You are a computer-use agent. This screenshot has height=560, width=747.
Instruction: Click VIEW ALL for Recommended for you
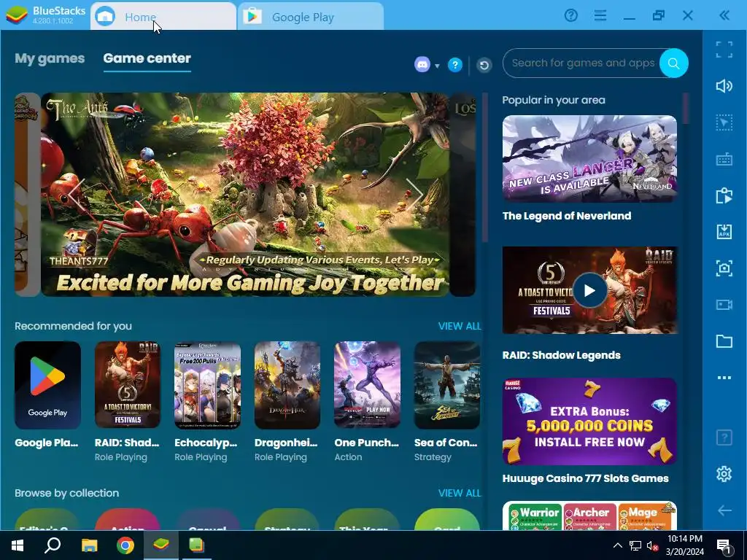(460, 326)
